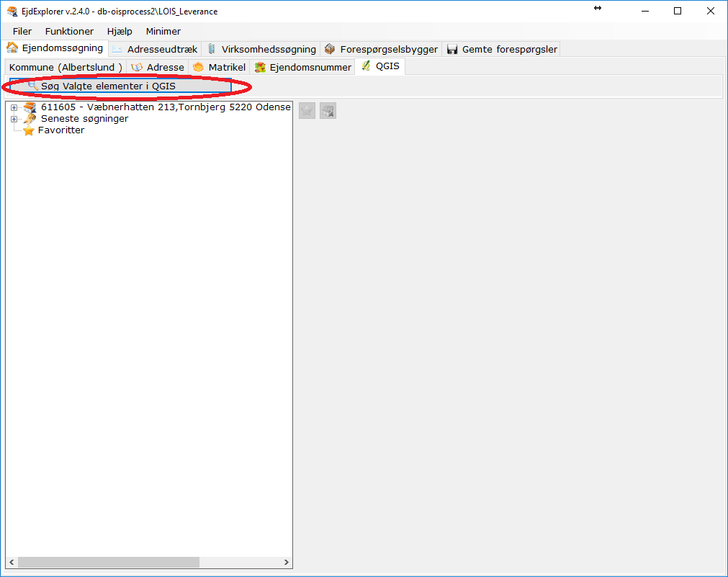Select the QGIS logo icon
Image resolution: width=728 pixels, height=577 pixels.
[x=364, y=66]
